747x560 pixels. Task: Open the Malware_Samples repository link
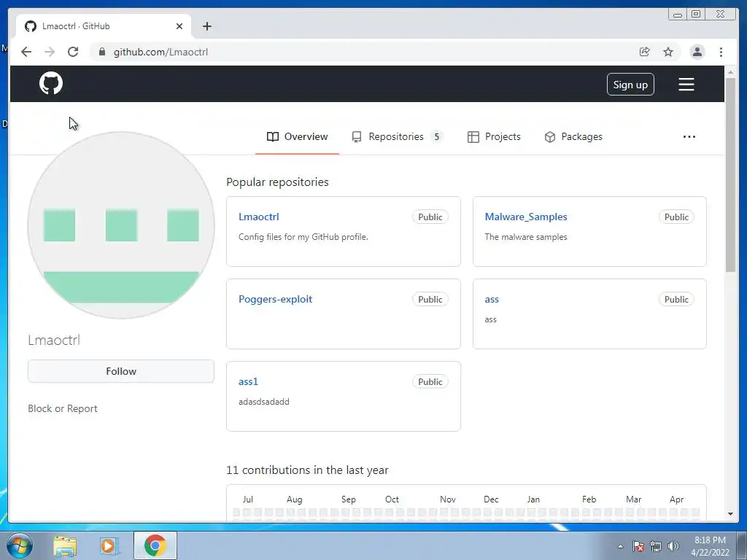pos(526,217)
